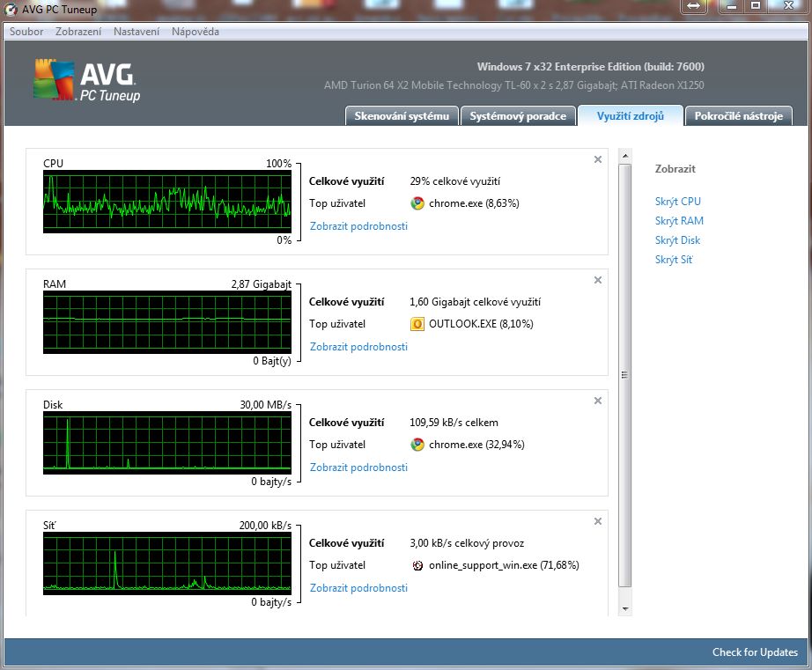812x670 pixels.
Task: Click the Skrýt Disk link
Action: click(x=677, y=240)
